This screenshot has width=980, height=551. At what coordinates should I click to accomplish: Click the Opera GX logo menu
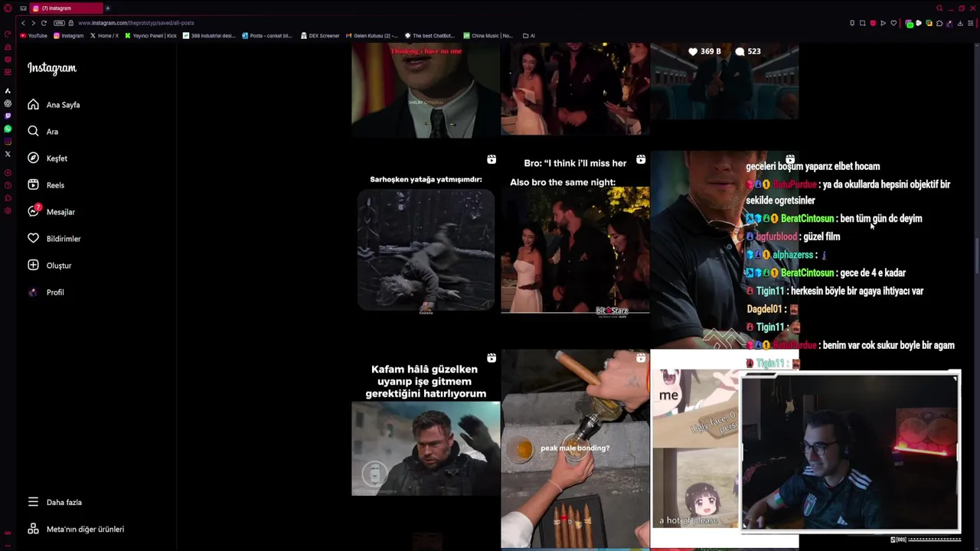click(x=8, y=8)
